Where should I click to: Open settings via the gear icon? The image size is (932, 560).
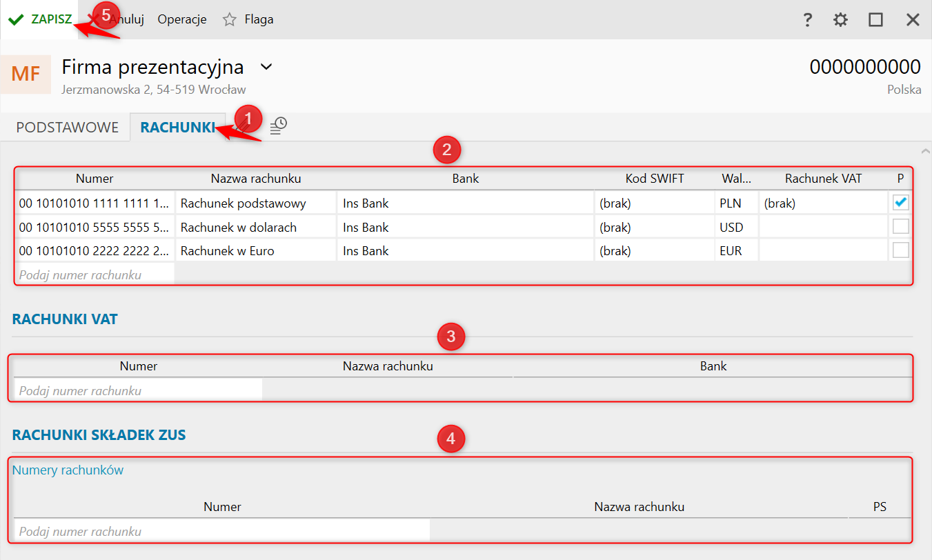click(840, 20)
